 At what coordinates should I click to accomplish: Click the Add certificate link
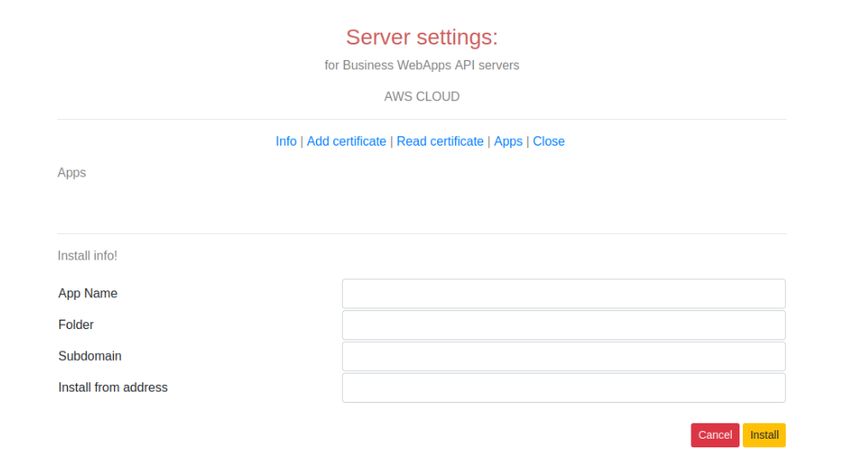click(x=346, y=141)
